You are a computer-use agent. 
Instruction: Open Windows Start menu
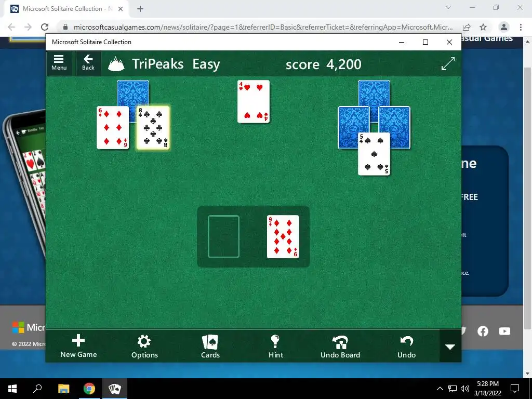coord(12,389)
